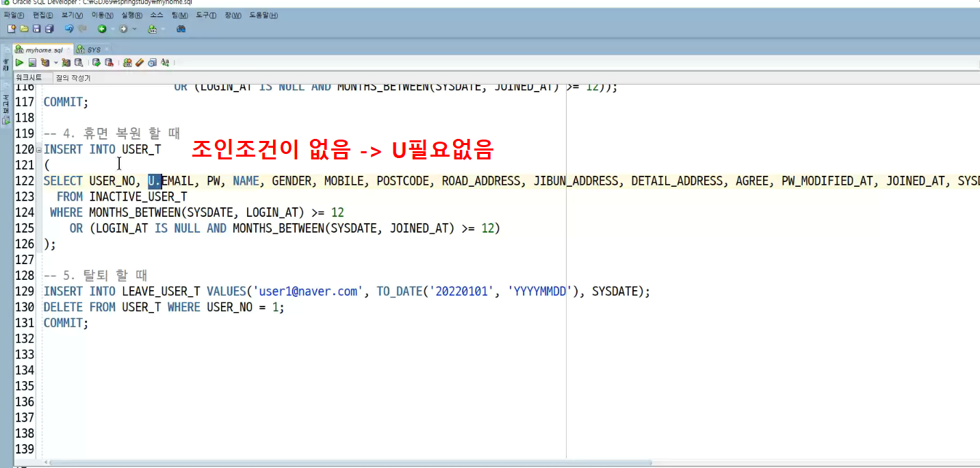Expand the explain plan dropdown arrow
This screenshot has height=468, width=980.
coord(56,62)
